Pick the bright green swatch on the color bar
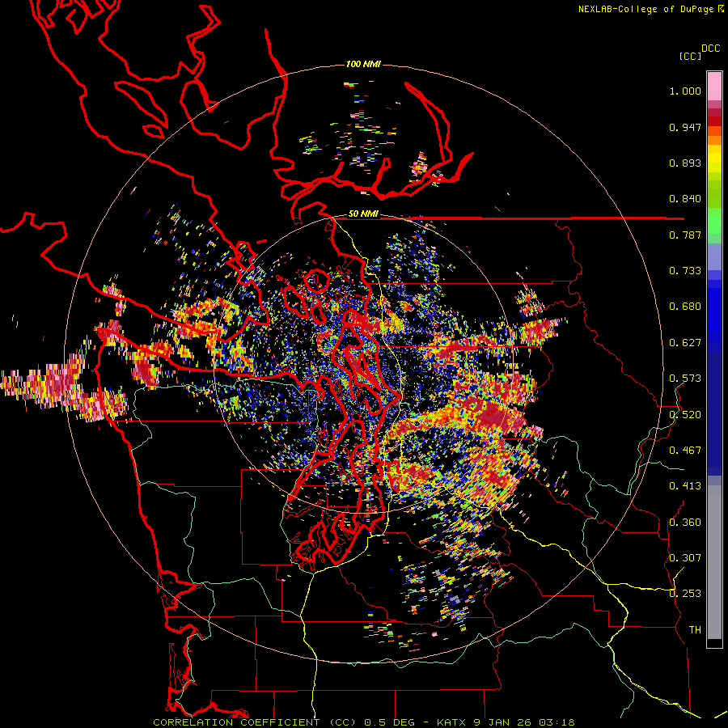The image size is (728, 728). point(714,221)
